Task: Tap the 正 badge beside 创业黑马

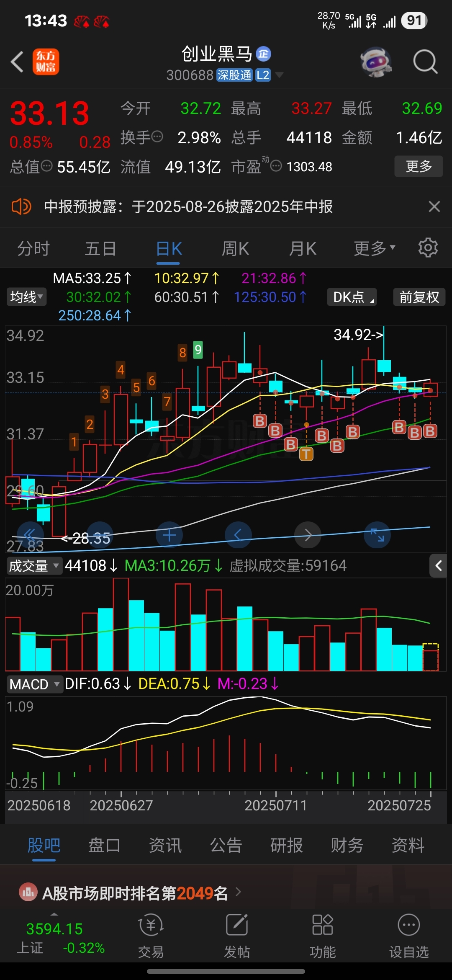Action: pyautogui.click(x=263, y=54)
